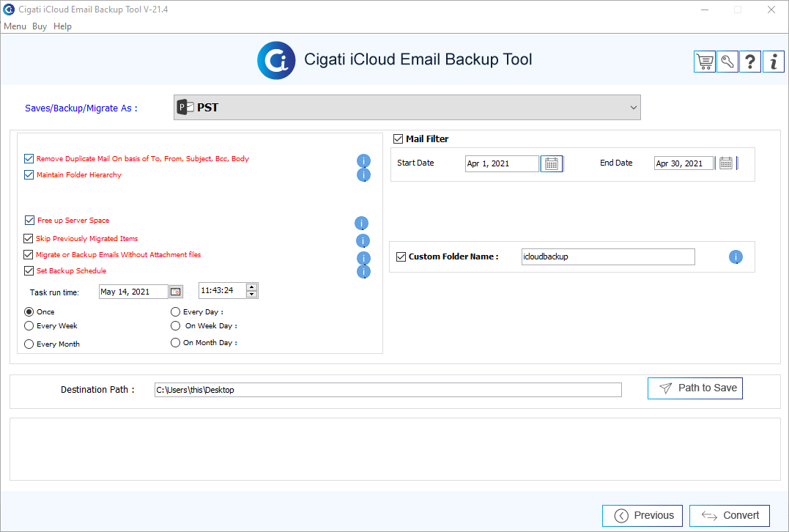789x532 pixels.
Task: Disable Set Backup Schedule checkbox
Action: [x=29, y=271]
